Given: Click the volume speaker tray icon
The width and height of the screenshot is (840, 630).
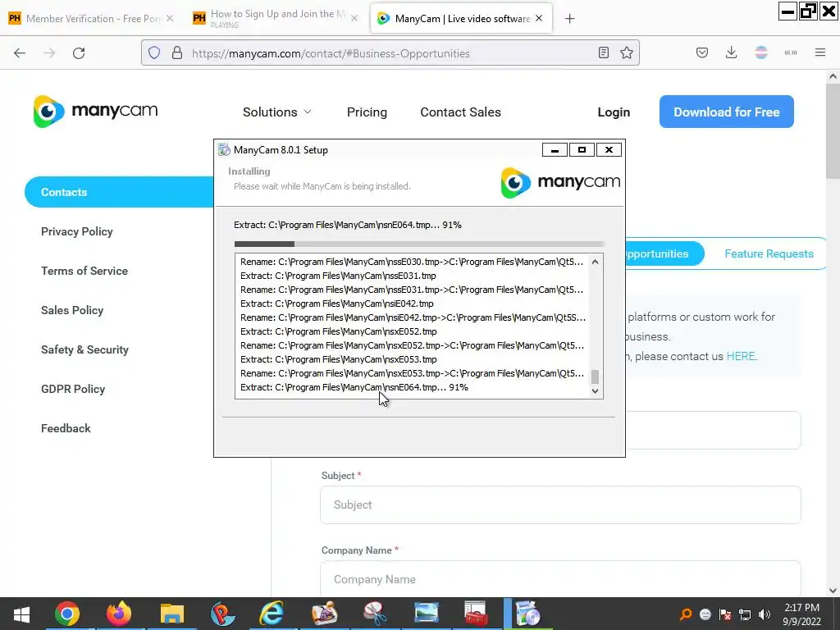Looking at the screenshot, I should pyautogui.click(x=764, y=614).
